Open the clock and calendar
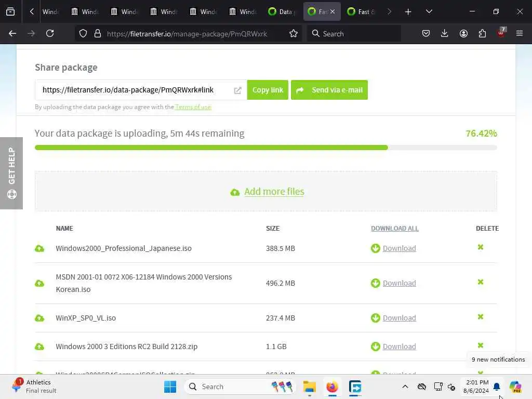532x399 pixels. point(476,387)
